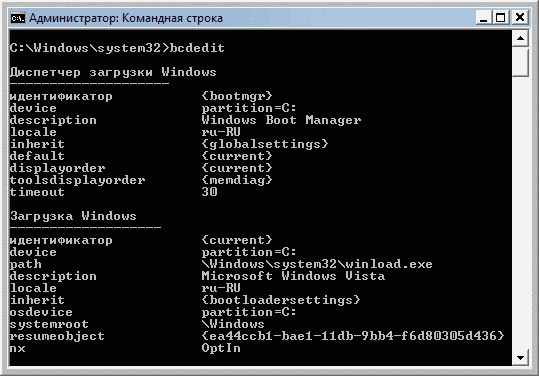Click the vertical scrollbar thumb
This screenshot has height=376, width=539.
(x=520, y=62)
